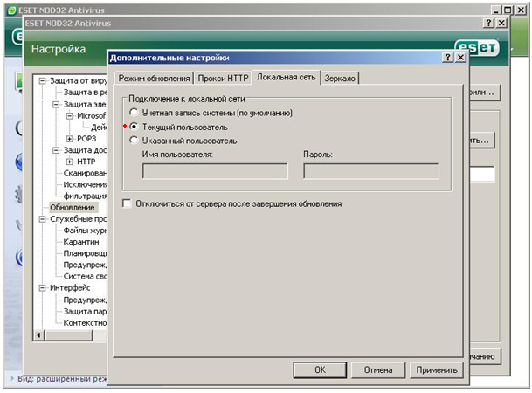The width and height of the screenshot is (532, 393).
Task: Collapse the Защита от вирусов tree node
Action: pos(43,80)
